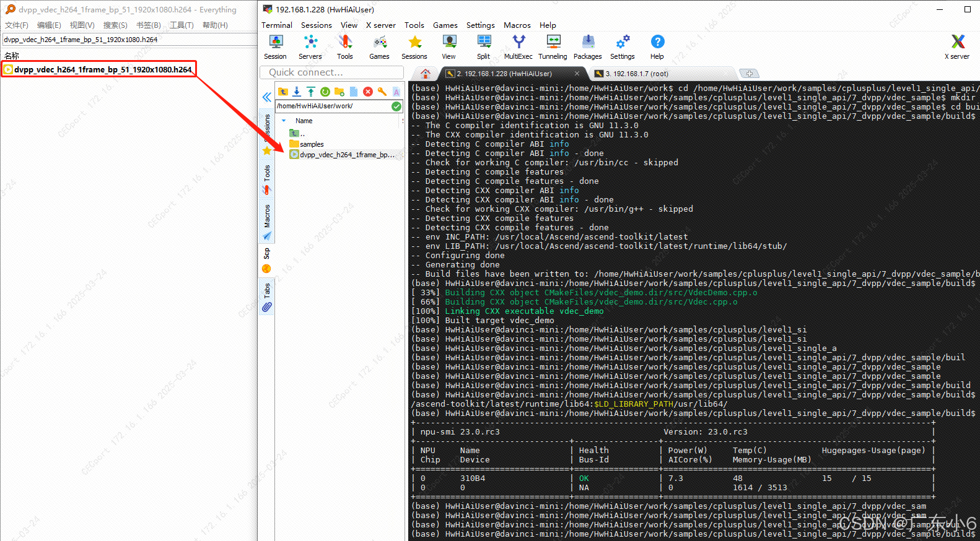
Task: Select dvpp_vdec_h264_1frame_bp file in SCP list
Action: click(343, 155)
